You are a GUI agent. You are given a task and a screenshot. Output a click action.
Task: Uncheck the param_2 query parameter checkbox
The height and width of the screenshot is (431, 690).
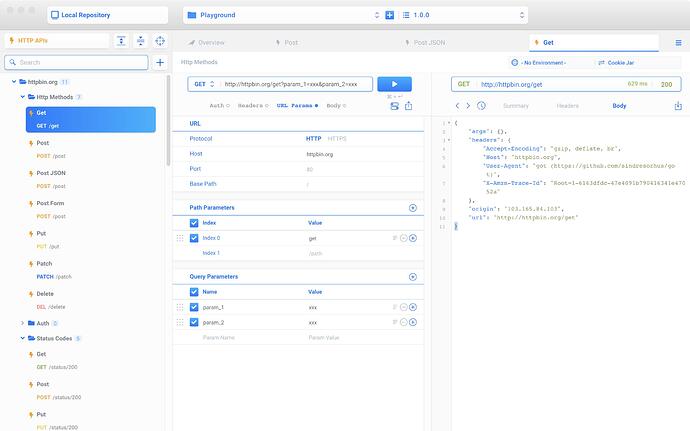tap(194, 323)
